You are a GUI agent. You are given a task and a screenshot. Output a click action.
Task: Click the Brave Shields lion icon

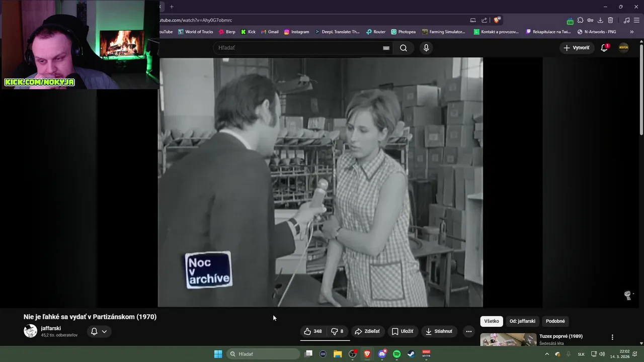click(497, 20)
